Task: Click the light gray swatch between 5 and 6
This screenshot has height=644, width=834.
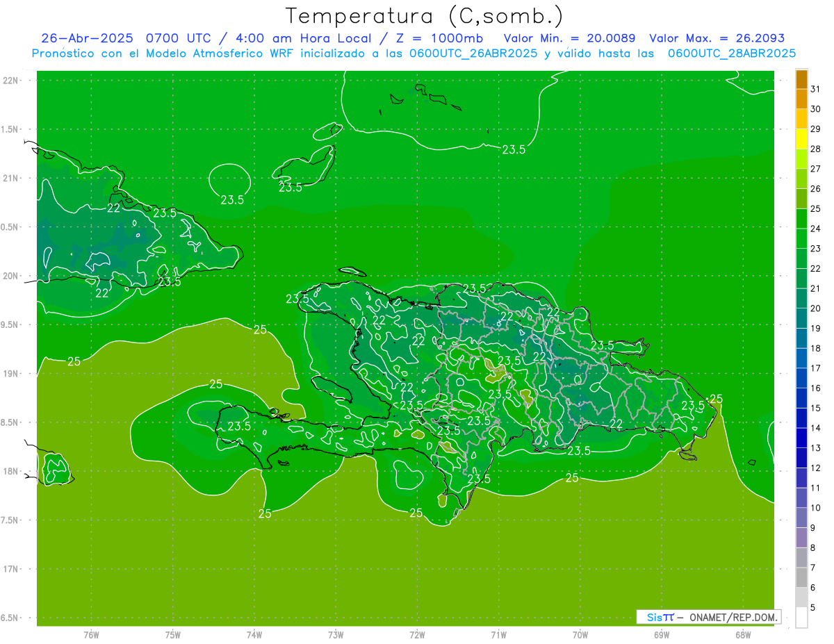Action: click(801, 597)
